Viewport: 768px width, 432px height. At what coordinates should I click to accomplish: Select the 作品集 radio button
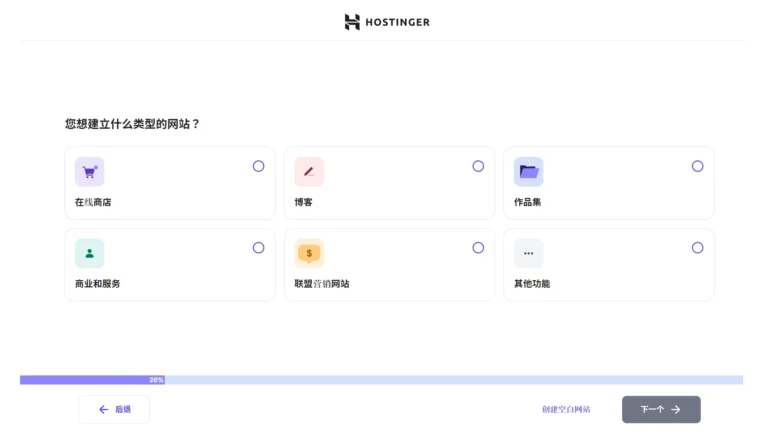coord(697,166)
